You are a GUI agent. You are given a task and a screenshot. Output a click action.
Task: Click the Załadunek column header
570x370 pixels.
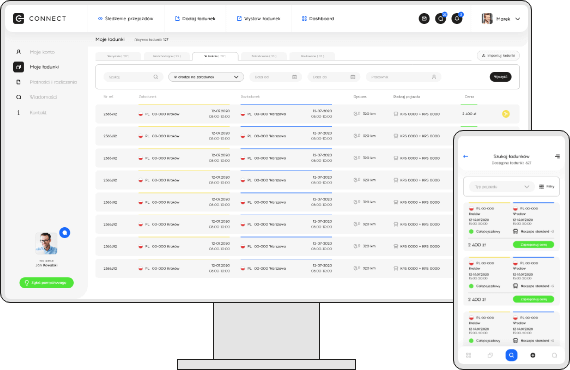pyautogui.click(x=148, y=97)
